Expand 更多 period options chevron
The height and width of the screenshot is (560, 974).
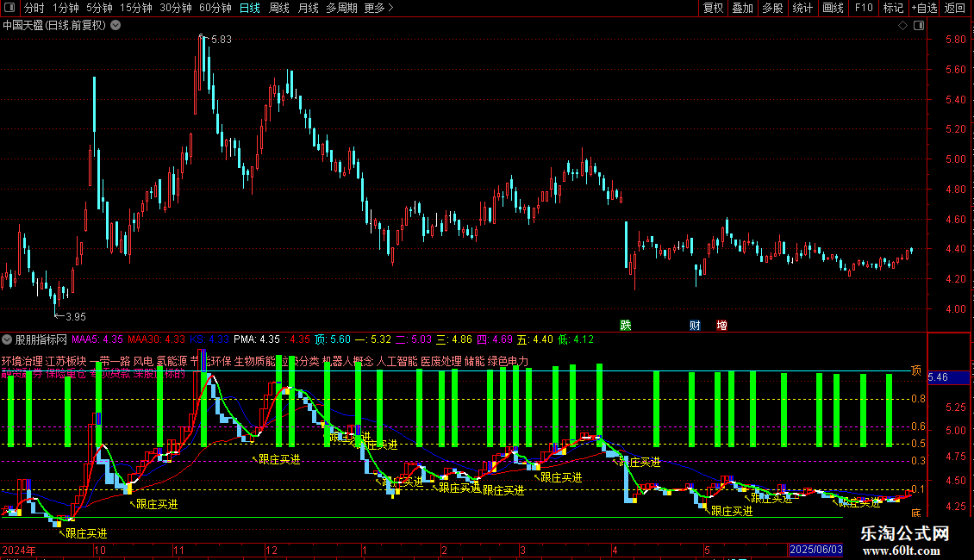[390, 8]
